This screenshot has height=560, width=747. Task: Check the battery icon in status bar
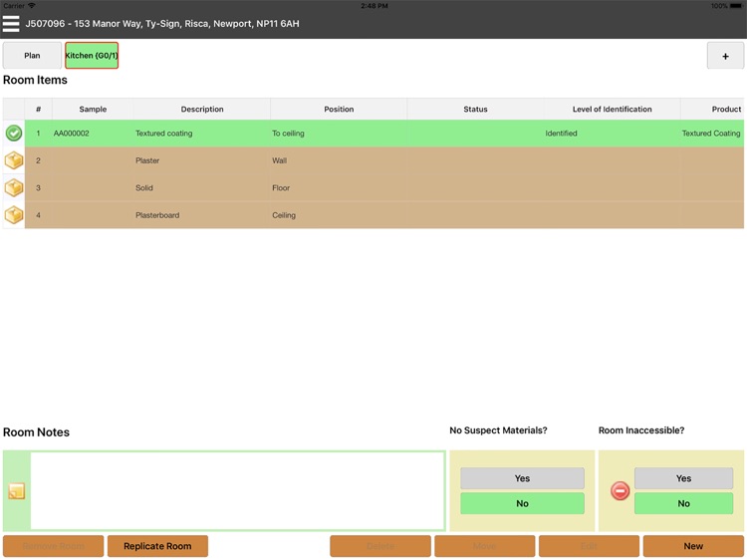click(736, 6)
